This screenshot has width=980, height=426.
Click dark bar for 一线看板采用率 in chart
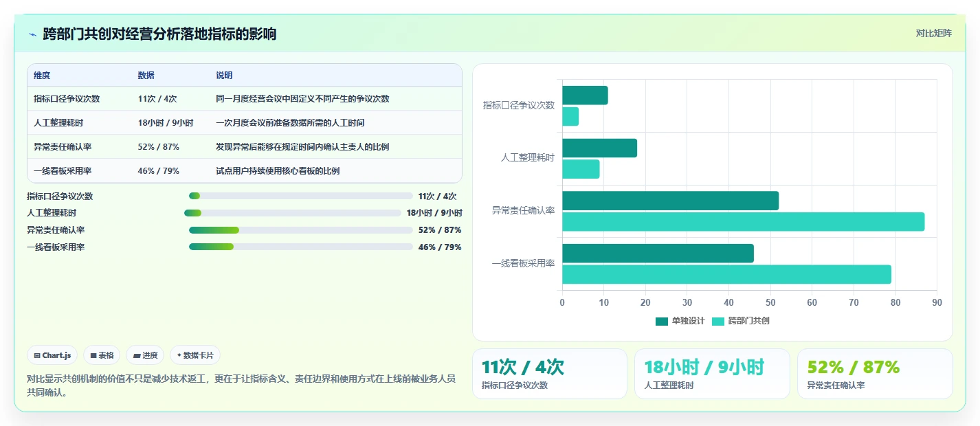(658, 254)
